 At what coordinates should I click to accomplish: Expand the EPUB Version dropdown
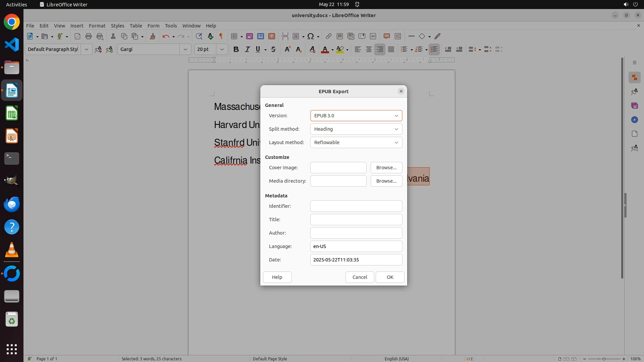tap(356, 116)
